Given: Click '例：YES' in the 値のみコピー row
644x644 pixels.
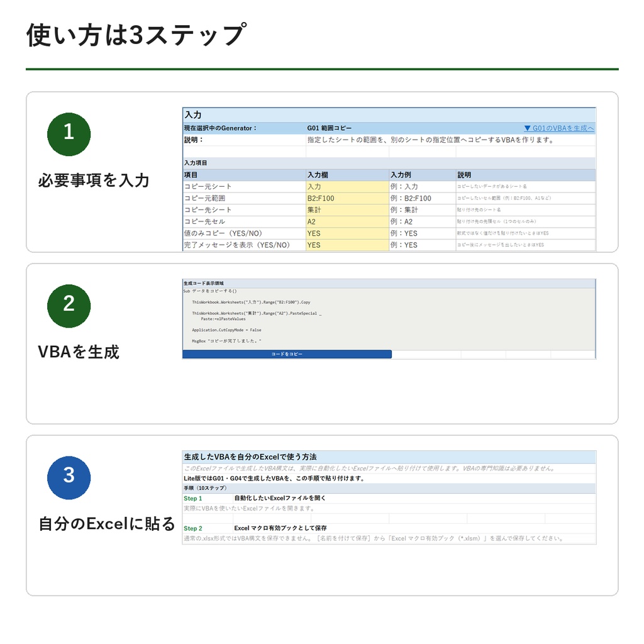Looking at the screenshot, I should 404,233.
